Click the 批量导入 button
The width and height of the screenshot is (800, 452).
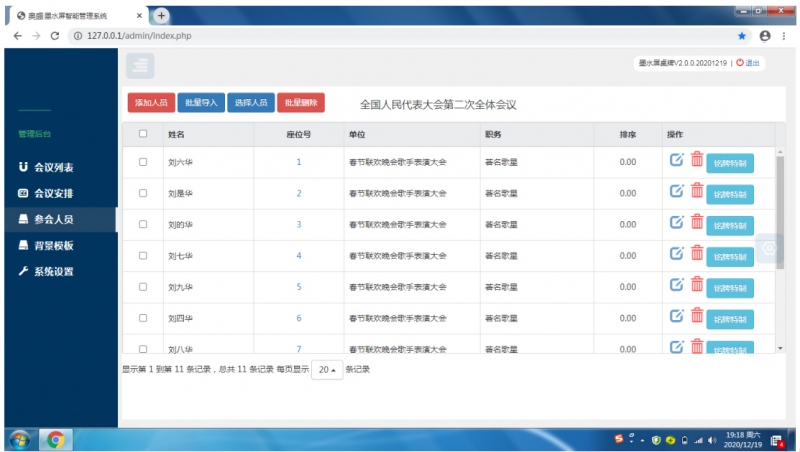click(x=201, y=103)
